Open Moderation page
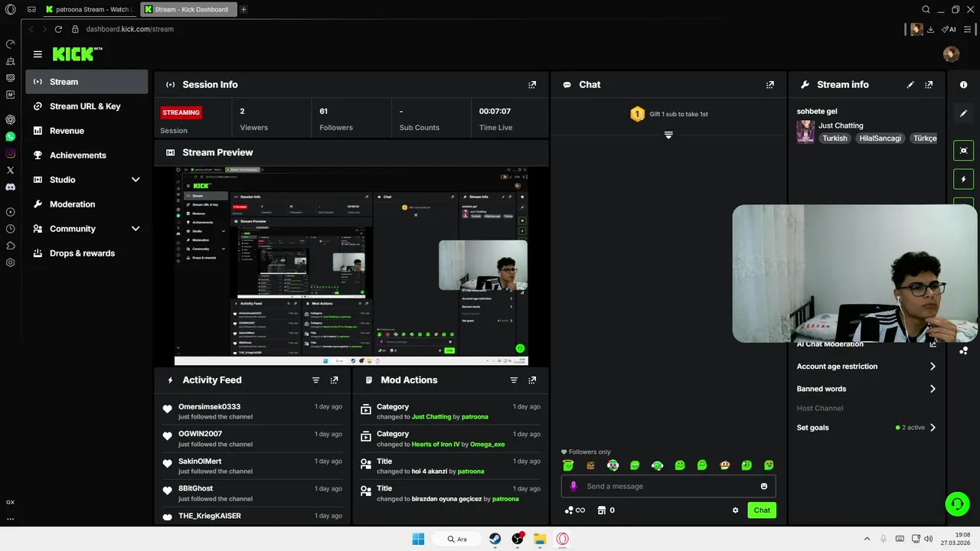The width and height of the screenshot is (980, 551). pos(87,204)
